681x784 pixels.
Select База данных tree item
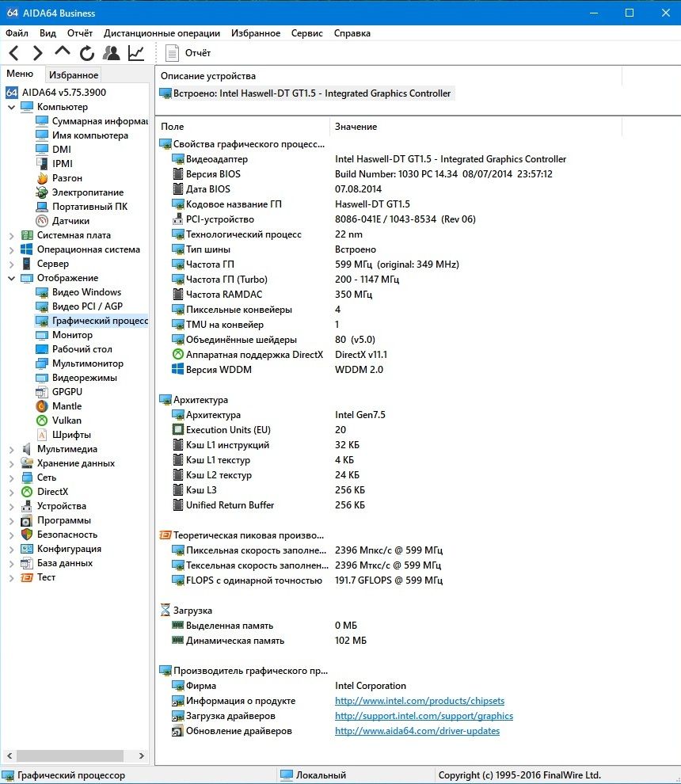tap(56, 564)
